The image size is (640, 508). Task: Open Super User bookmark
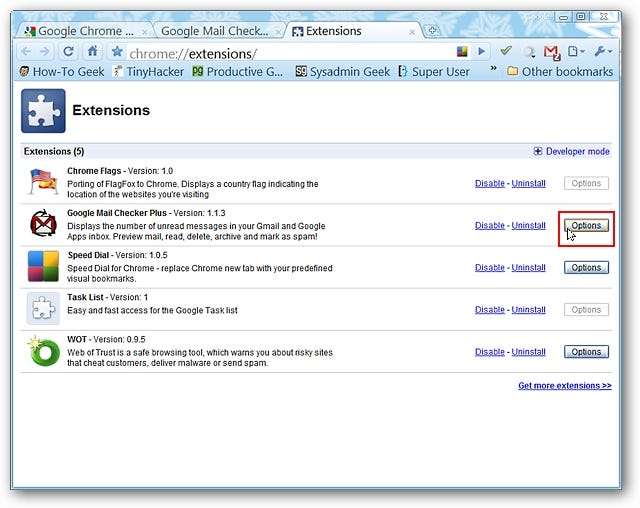(x=433, y=72)
